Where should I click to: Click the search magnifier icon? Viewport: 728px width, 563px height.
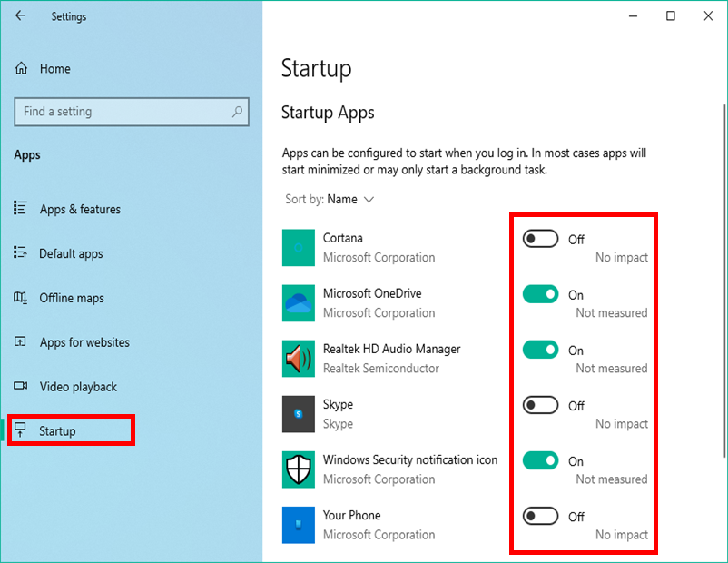[237, 112]
